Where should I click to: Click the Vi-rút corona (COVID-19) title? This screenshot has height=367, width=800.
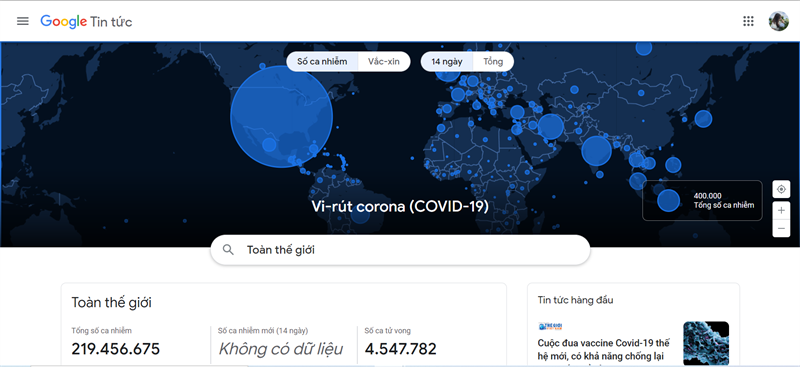click(x=400, y=206)
